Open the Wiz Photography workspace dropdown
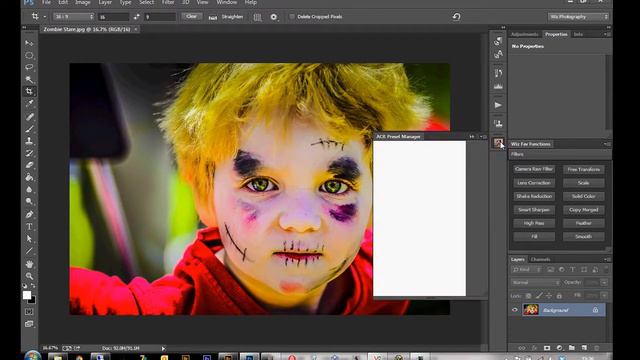 point(578,17)
